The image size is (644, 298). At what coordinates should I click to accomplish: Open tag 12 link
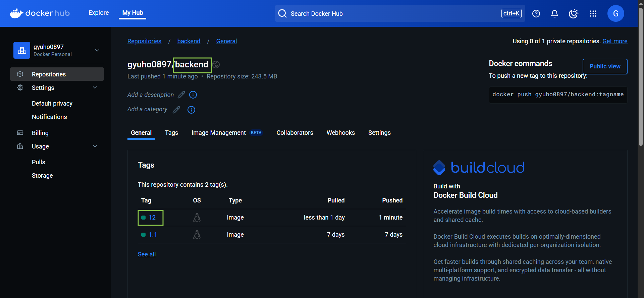coord(152,218)
